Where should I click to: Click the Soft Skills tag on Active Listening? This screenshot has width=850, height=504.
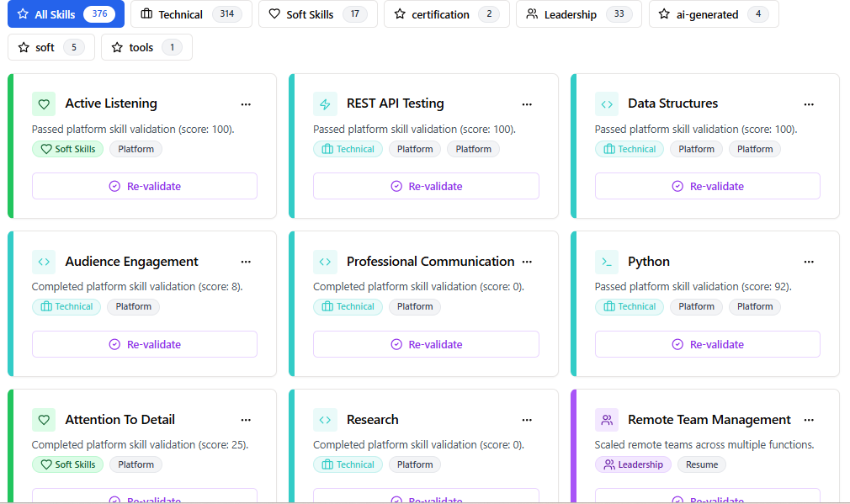pos(68,149)
